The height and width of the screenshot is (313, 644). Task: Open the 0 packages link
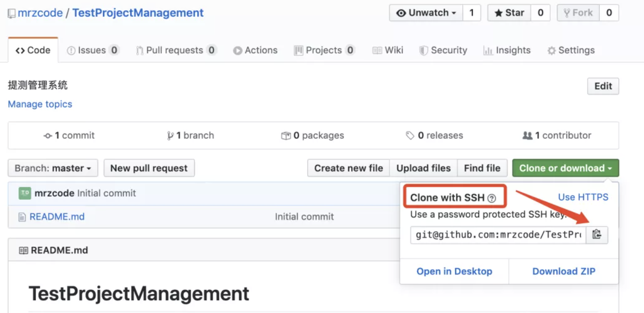[313, 135]
